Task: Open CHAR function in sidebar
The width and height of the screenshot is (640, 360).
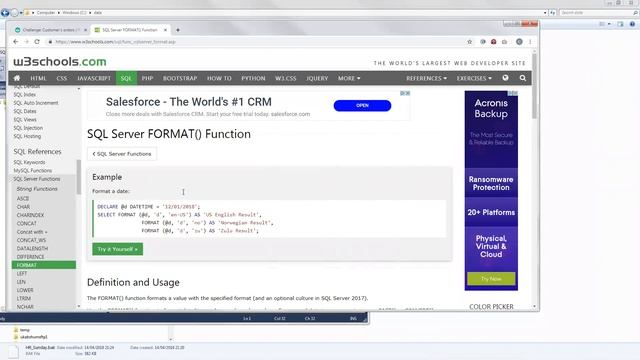Action: 23,207
